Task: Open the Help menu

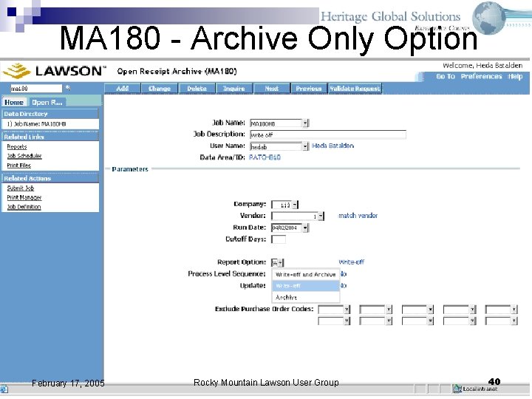Action: click(515, 76)
